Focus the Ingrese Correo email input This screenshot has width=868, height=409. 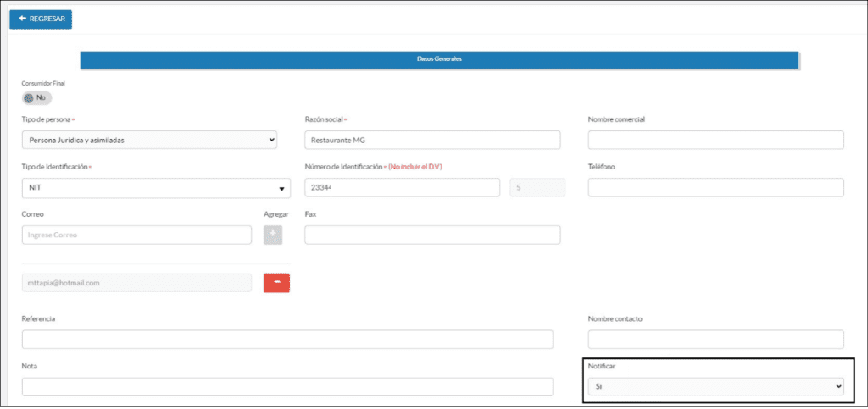[x=136, y=235]
